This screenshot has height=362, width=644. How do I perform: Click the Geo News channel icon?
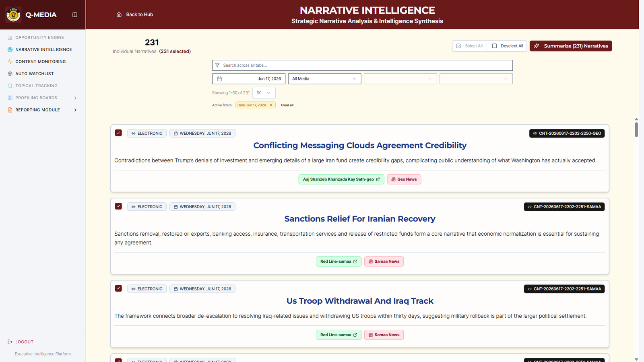tap(393, 179)
